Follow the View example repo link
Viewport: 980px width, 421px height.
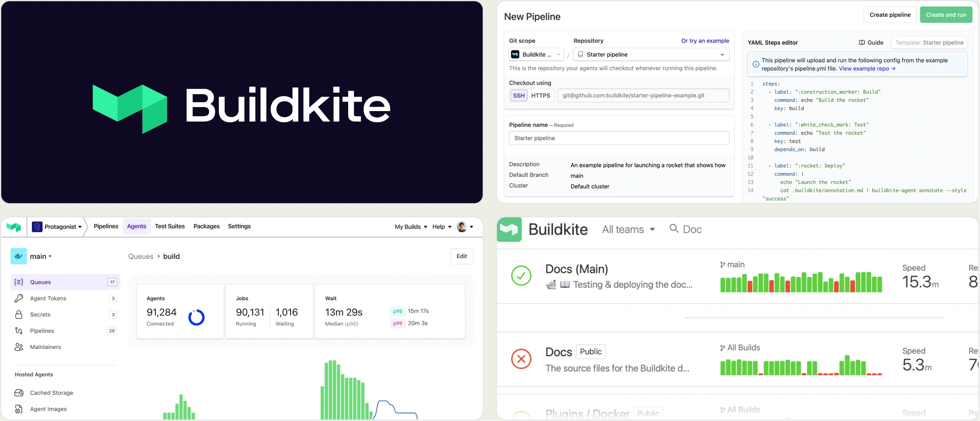(867, 68)
